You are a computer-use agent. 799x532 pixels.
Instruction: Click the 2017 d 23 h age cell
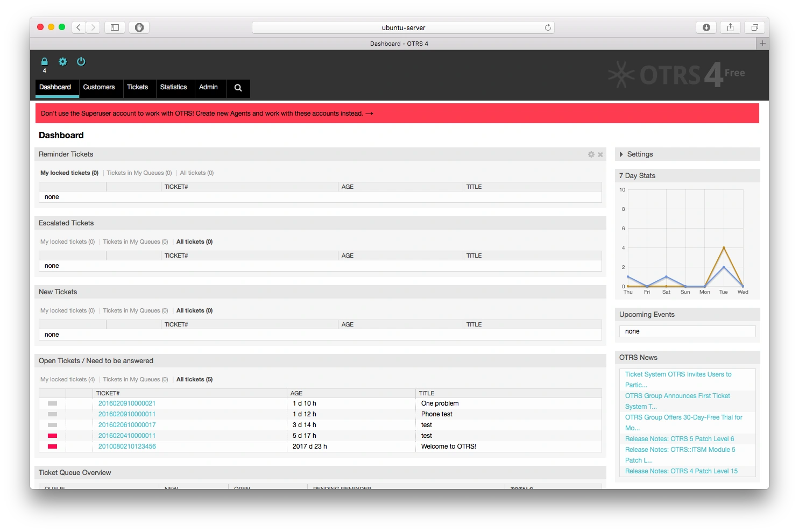[310, 446]
